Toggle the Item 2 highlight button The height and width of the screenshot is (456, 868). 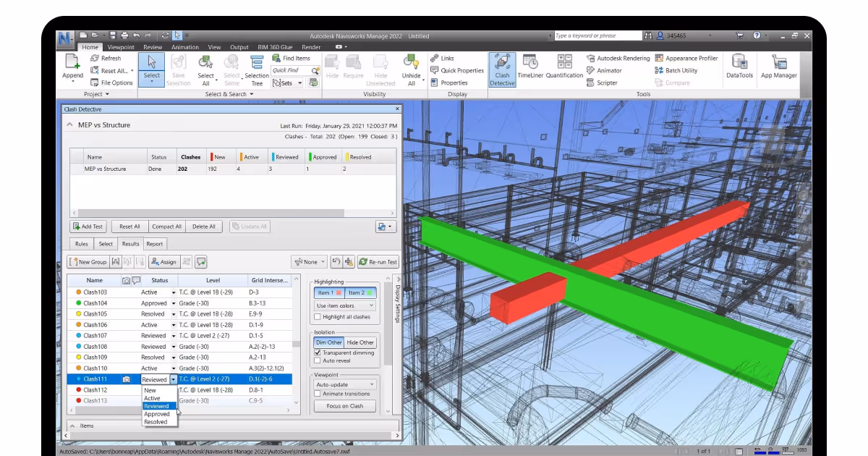coord(360,292)
